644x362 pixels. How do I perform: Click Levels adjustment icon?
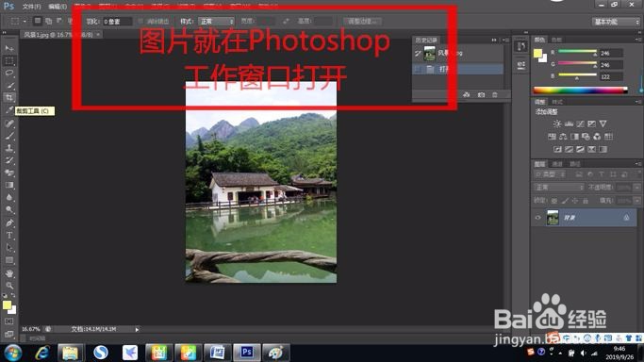[x=569, y=123]
